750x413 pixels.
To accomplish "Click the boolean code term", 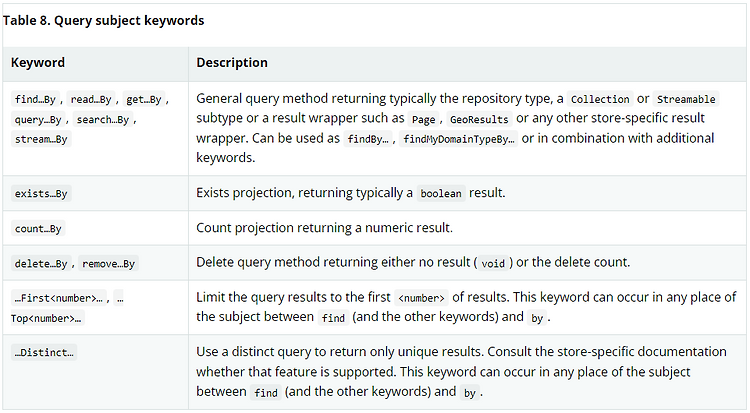I will [441, 194].
